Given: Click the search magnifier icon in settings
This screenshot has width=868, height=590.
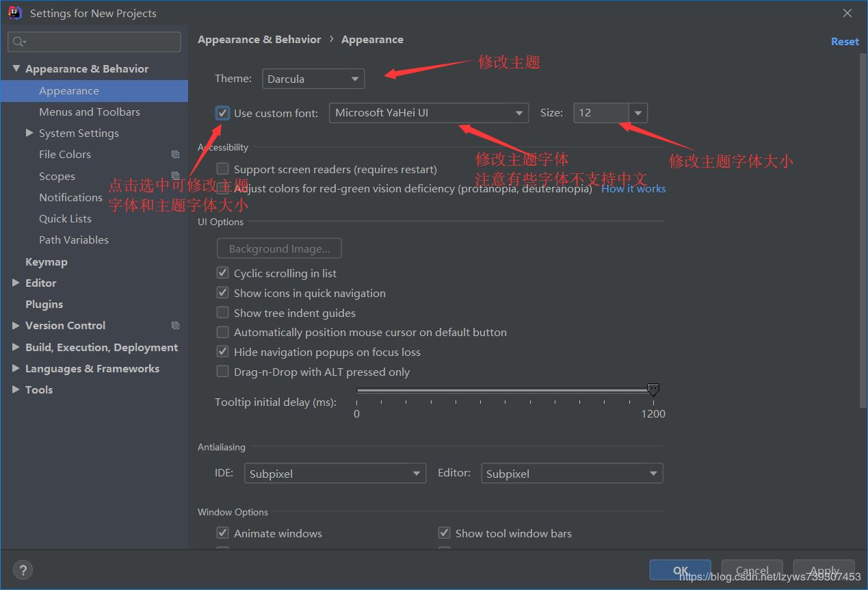Looking at the screenshot, I should (18, 42).
